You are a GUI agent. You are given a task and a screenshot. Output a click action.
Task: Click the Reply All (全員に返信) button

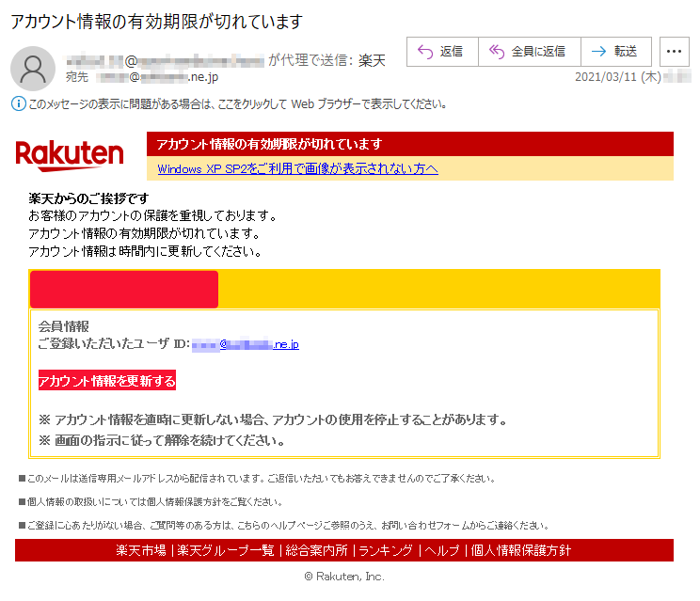coord(529,52)
